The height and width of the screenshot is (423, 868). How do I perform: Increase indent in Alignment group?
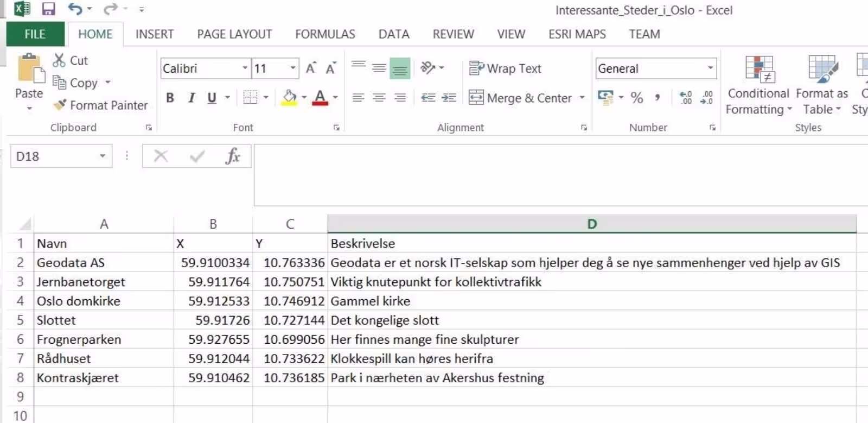tap(449, 98)
